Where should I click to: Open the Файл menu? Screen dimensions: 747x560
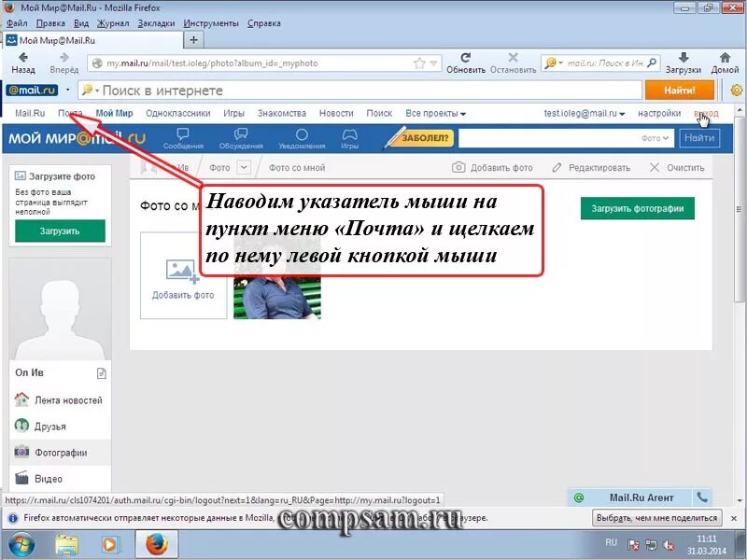(x=17, y=23)
